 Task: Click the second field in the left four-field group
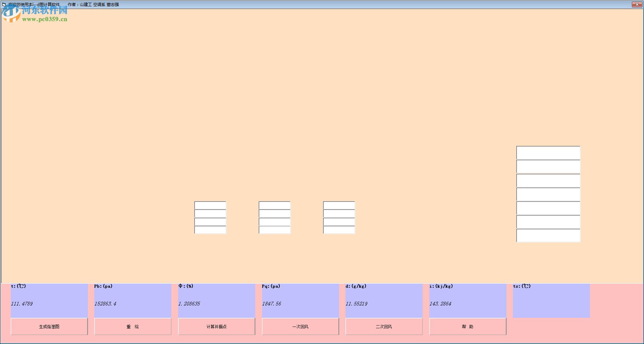(210, 214)
